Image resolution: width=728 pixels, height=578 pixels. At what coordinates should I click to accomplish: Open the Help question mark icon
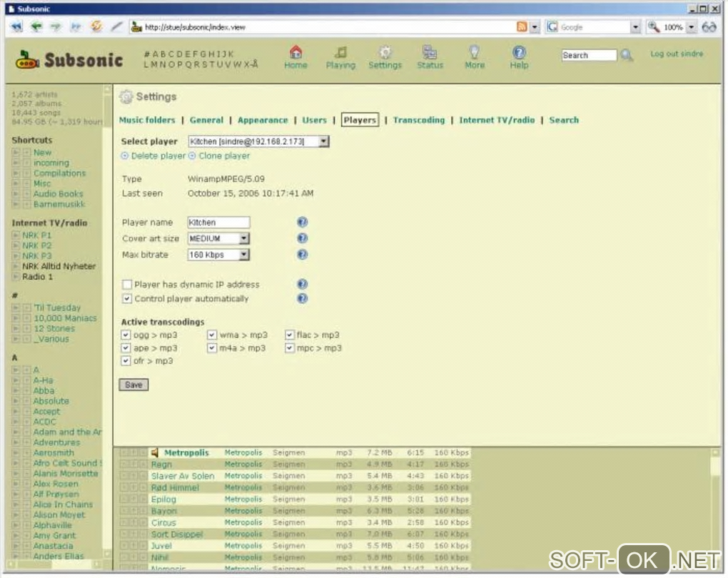519,51
